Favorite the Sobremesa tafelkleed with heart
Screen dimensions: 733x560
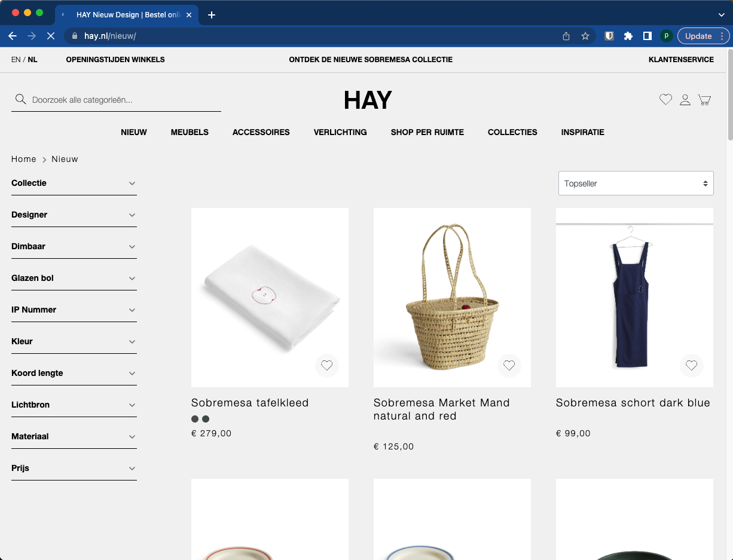(326, 365)
